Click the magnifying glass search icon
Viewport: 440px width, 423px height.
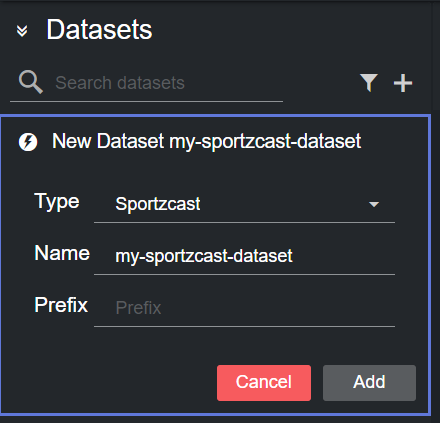[x=31, y=82]
